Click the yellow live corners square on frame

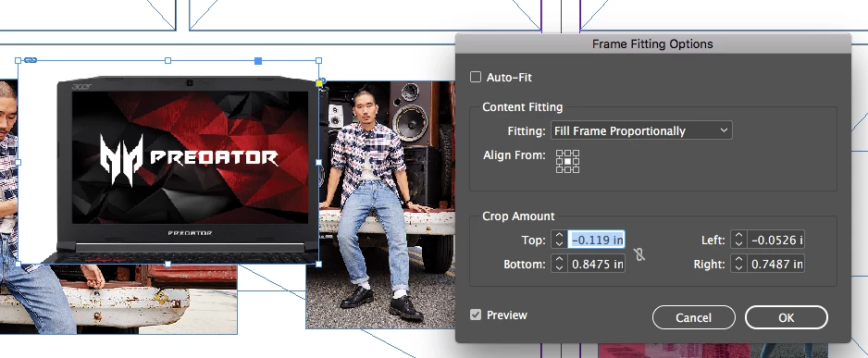319,83
